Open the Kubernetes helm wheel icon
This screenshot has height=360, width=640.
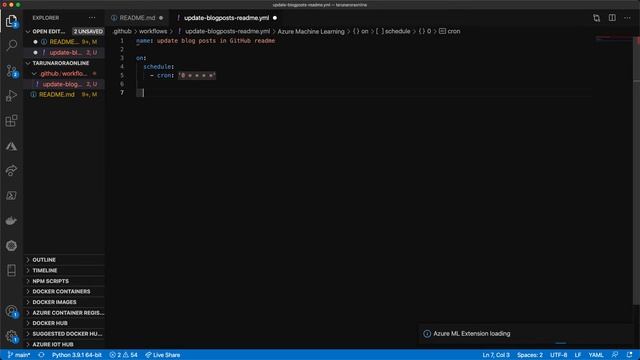point(11,246)
